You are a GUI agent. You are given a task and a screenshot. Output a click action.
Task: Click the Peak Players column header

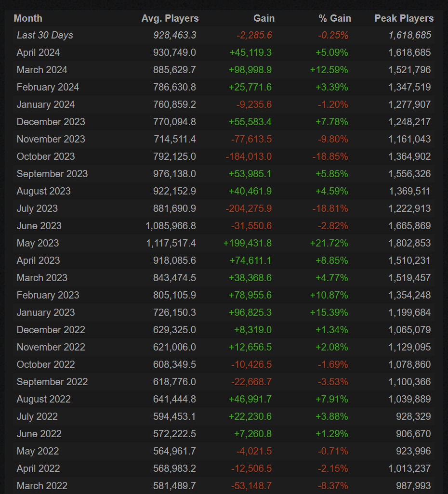point(404,18)
